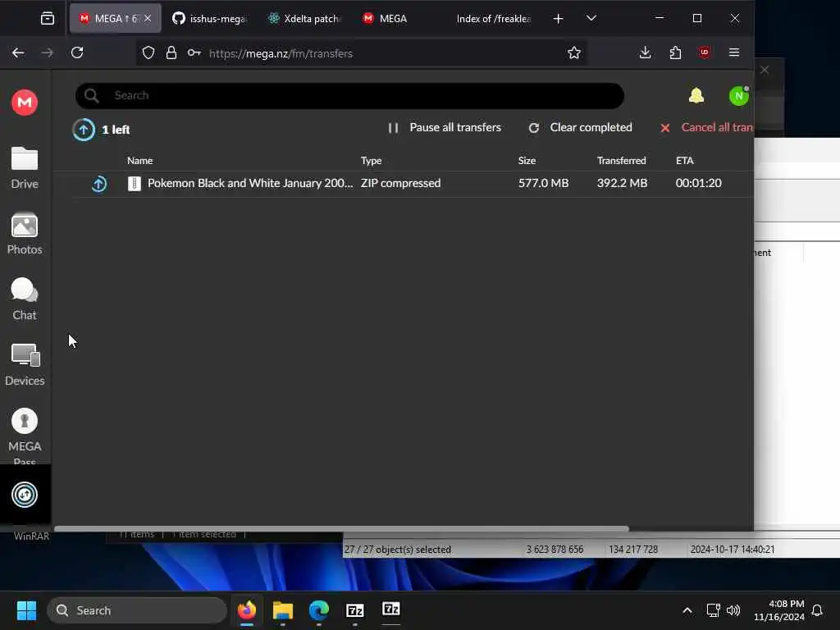Switch to isshus-mega GitHub tab
The height and width of the screenshot is (630, 840).
(209, 19)
